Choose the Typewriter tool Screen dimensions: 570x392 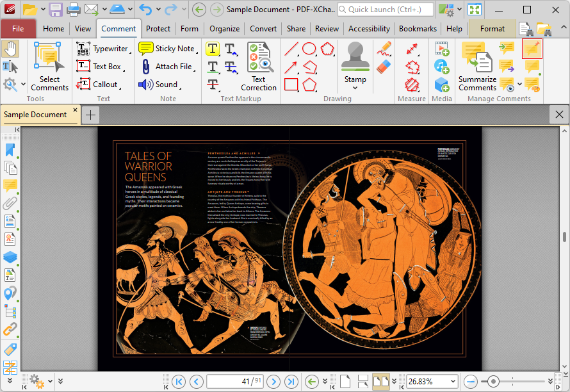[x=103, y=49]
